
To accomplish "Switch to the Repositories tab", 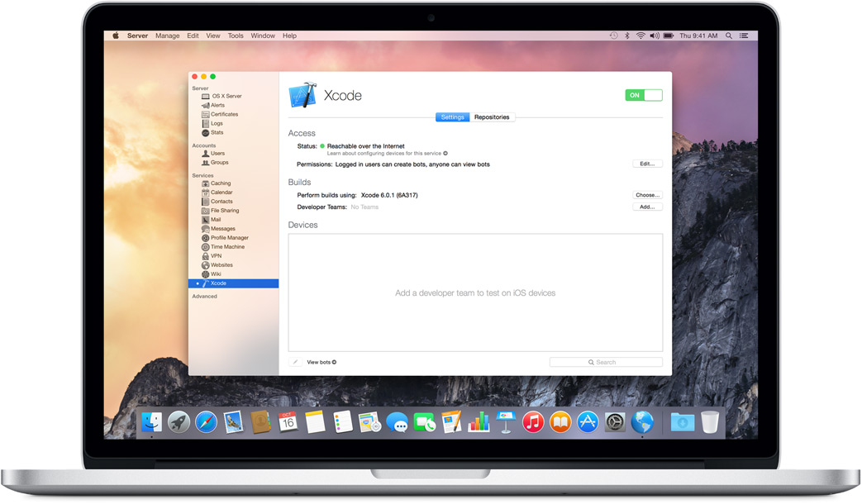I will click(x=492, y=117).
